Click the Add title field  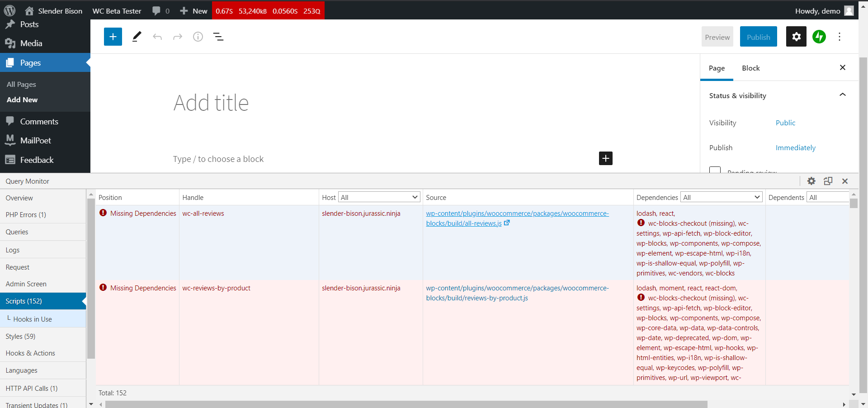[211, 103]
